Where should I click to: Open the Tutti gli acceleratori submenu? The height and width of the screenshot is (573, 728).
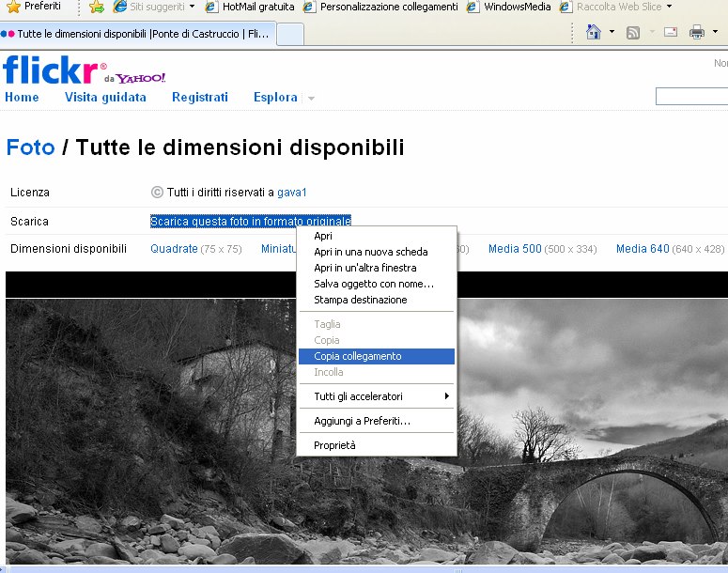point(376,396)
